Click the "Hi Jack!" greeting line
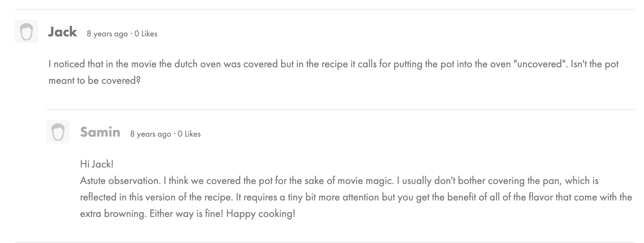Screen dimensions: 644x243 (x=97, y=164)
